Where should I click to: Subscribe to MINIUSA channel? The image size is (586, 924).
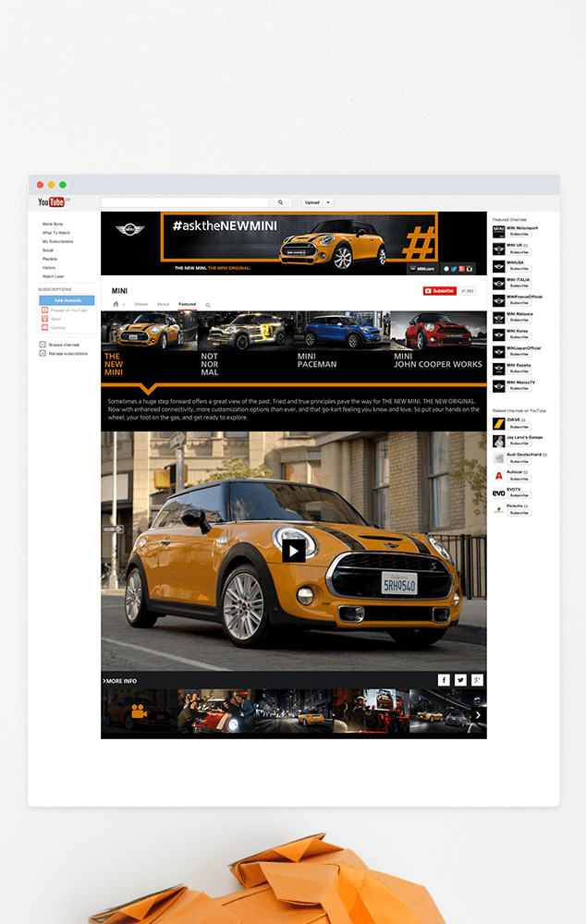coord(519,268)
